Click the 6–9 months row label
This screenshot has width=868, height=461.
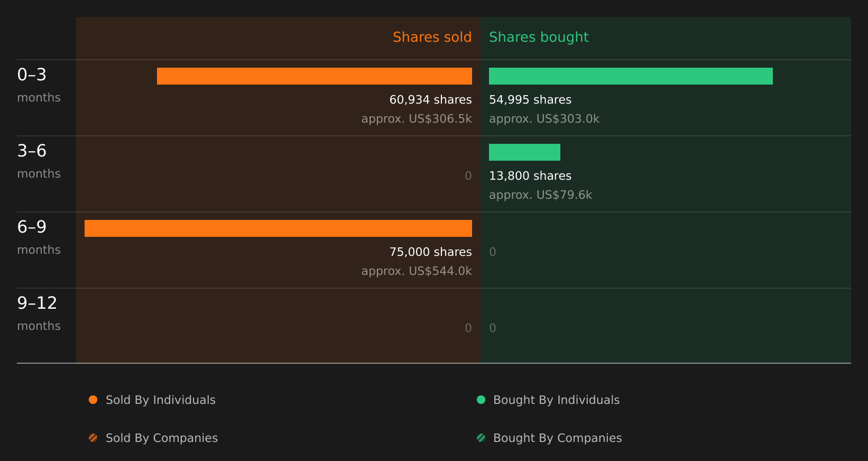(x=39, y=237)
